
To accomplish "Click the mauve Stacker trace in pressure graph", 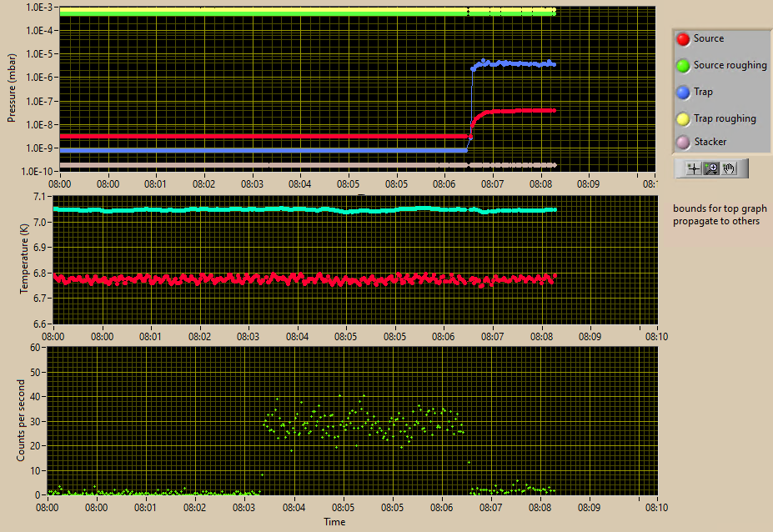I will (308, 164).
